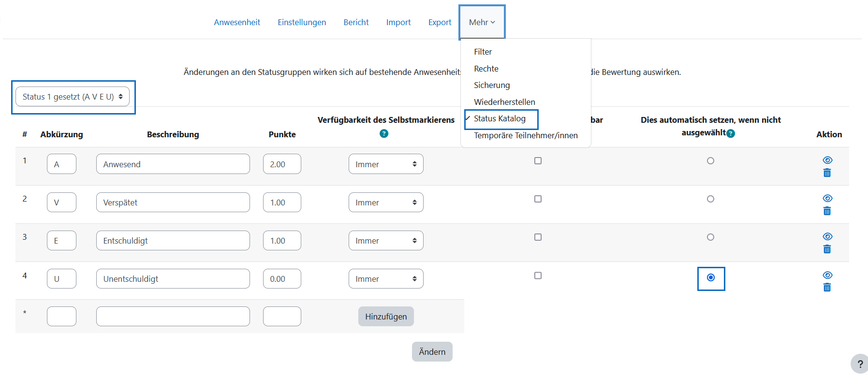Delete the Entschuldigt status row
868x377 pixels.
click(827, 249)
